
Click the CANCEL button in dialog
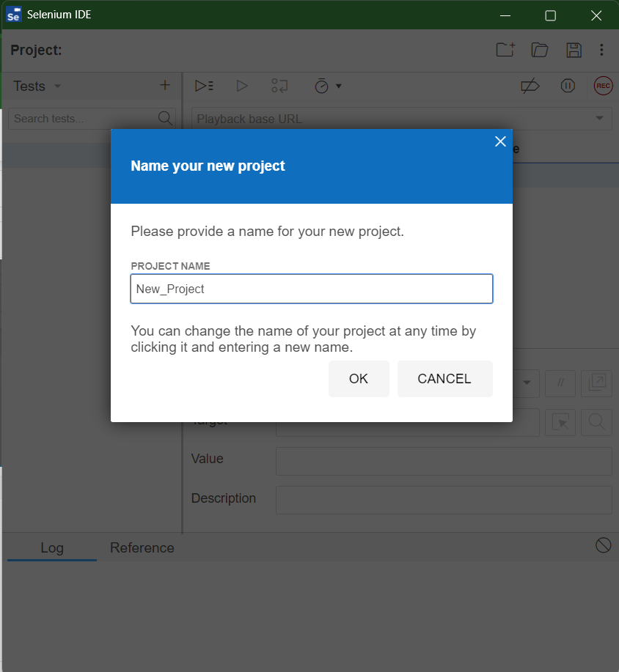444,379
